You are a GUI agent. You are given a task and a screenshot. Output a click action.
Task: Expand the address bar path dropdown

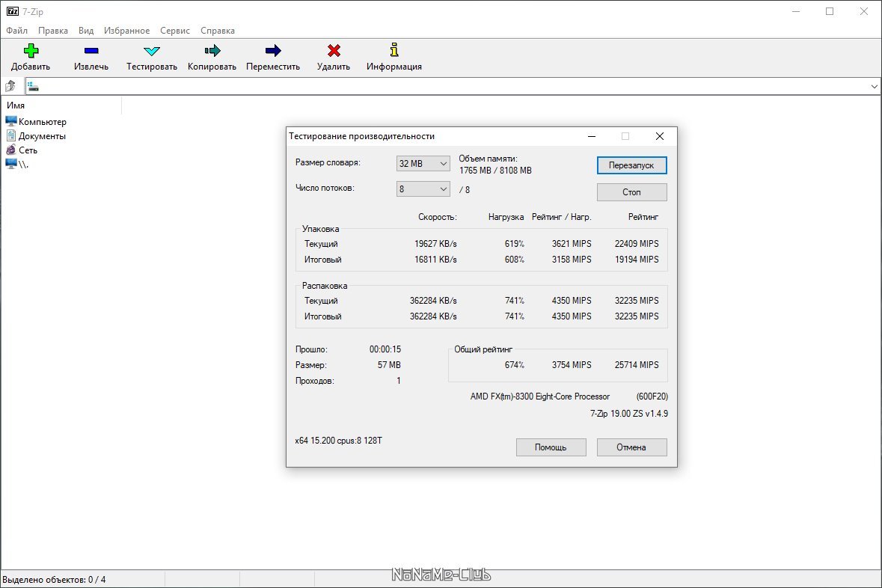(874, 87)
